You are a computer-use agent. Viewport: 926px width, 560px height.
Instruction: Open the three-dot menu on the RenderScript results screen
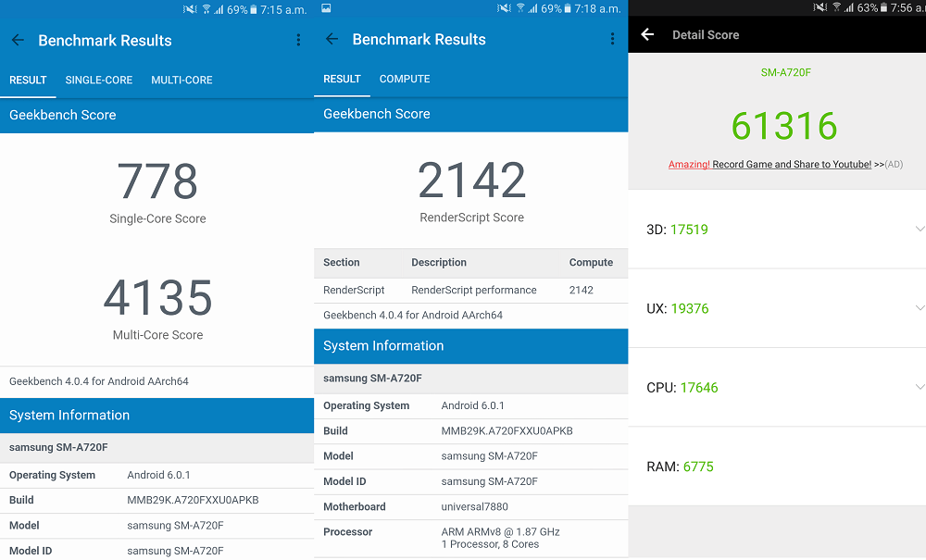612,39
